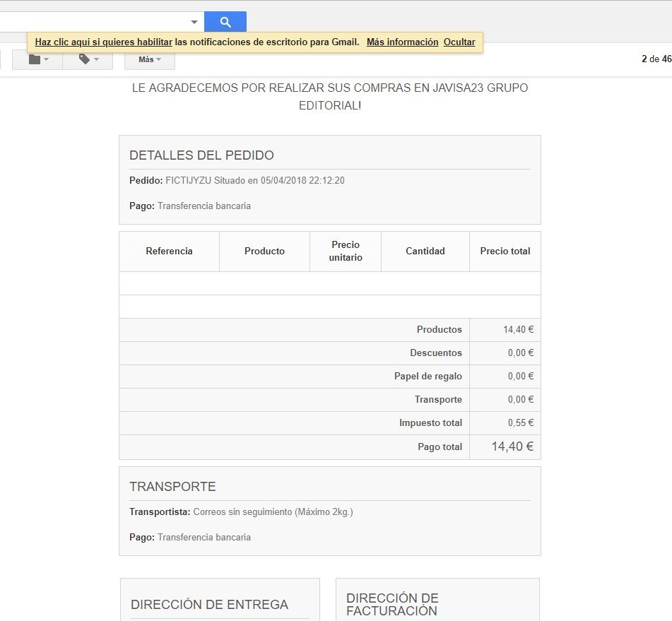Click the Referencia column header
The image size is (672, 621).
pyautogui.click(x=170, y=251)
